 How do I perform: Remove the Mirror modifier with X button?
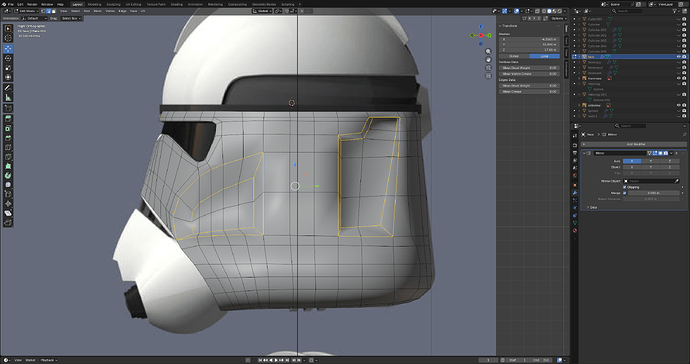click(677, 153)
